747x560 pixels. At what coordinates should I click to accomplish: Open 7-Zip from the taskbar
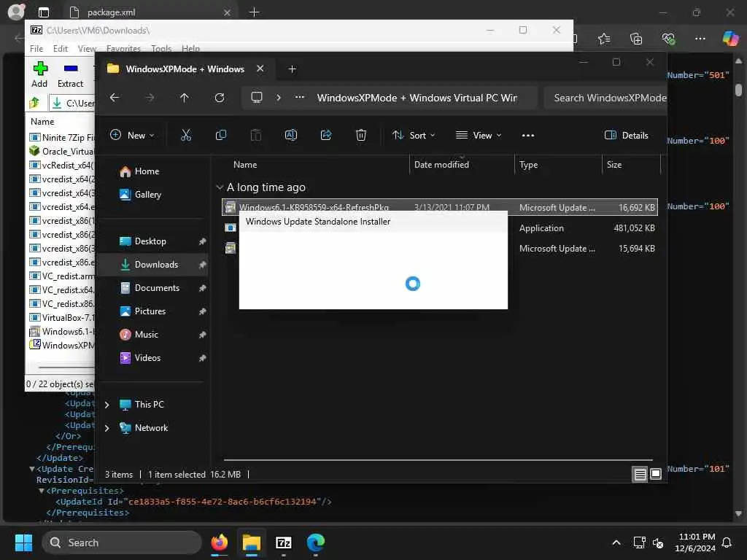click(x=284, y=542)
